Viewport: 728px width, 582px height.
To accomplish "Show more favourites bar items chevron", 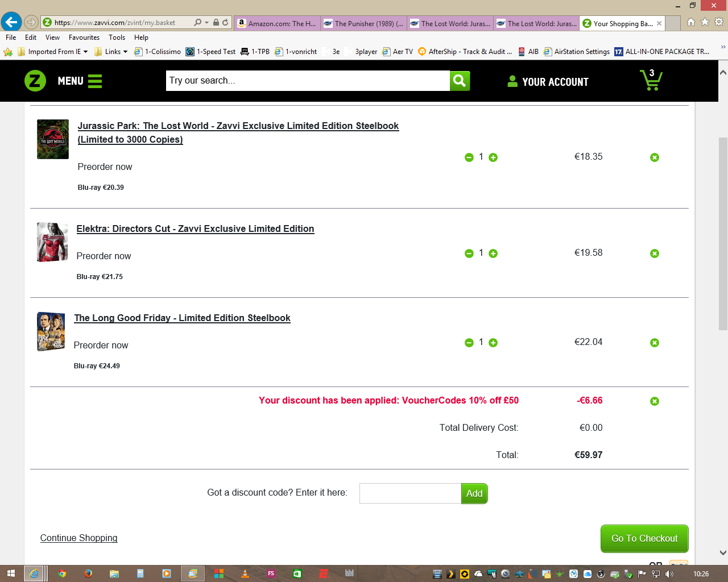I will [x=723, y=48].
